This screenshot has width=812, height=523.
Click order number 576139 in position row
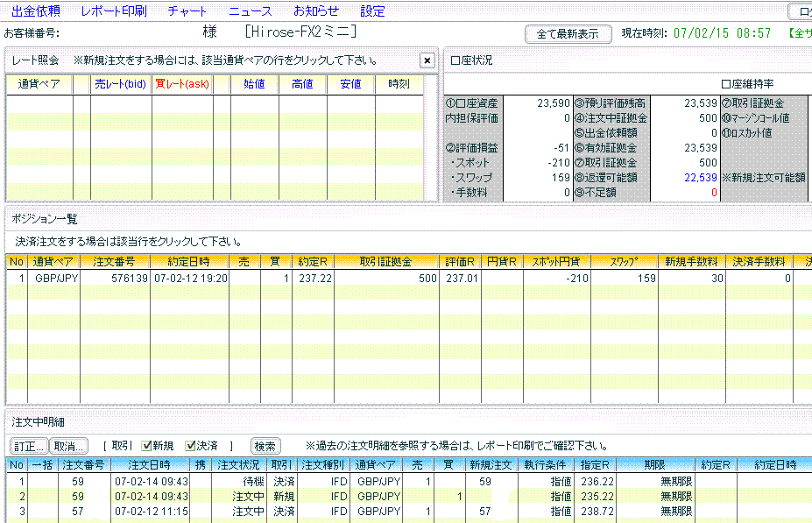click(x=130, y=278)
